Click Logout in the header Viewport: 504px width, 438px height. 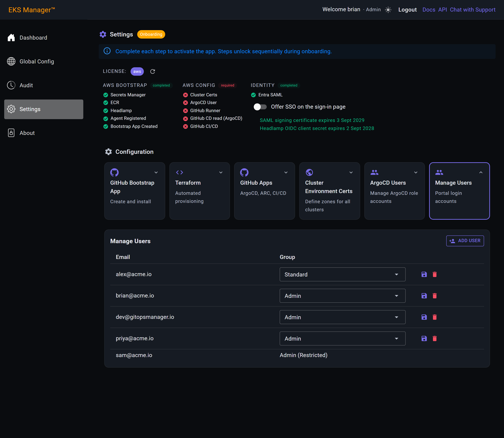[407, 10]
